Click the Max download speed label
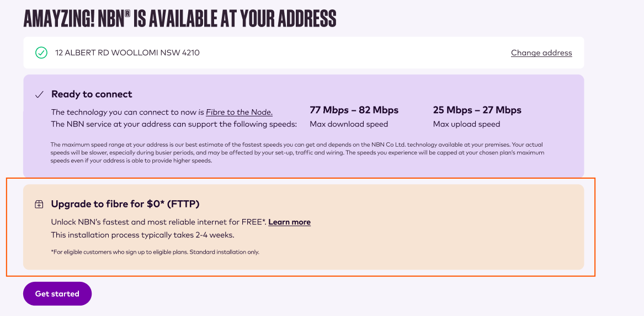The image size is (644, 316). click(x=349, y=124)
